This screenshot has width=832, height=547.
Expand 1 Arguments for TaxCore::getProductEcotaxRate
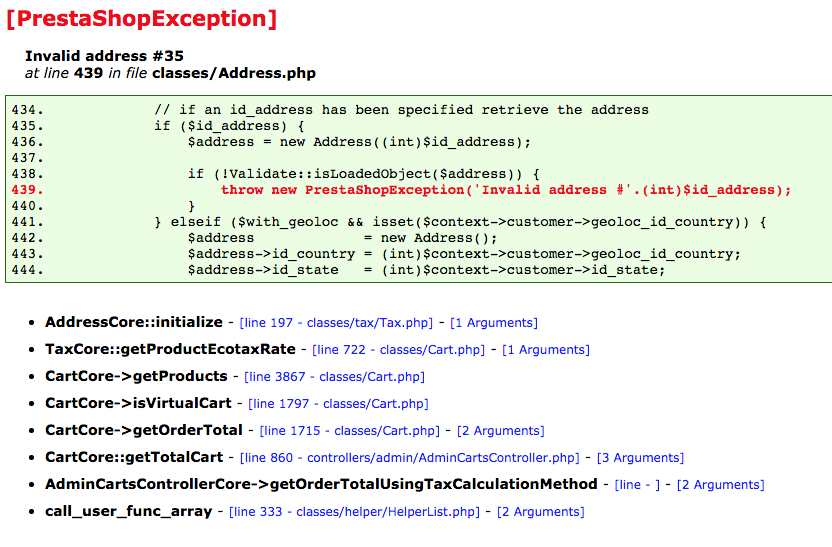(x=546, y=350)
